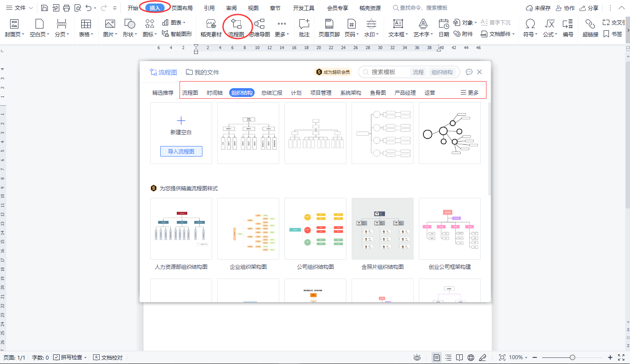
Task: Click the 符号 symbol icon
Action: point(530,24)
